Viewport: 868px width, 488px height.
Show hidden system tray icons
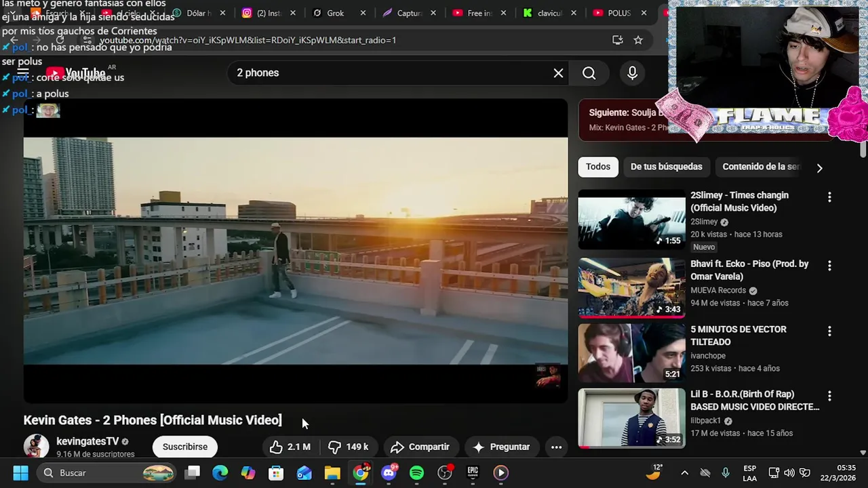click(x=684, y=472)
